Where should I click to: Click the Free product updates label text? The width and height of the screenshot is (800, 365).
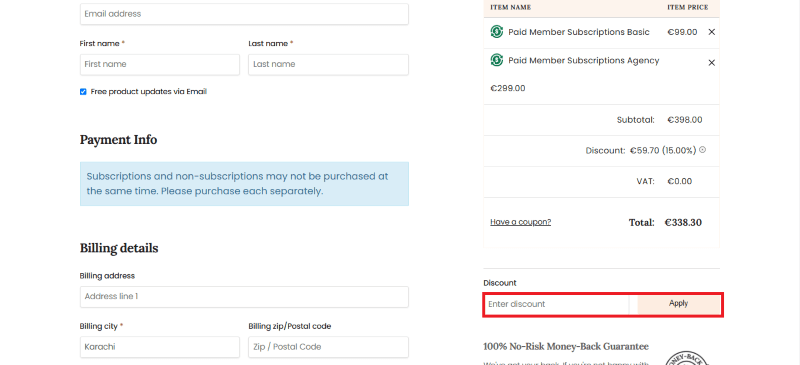click(x=148, y=92)
